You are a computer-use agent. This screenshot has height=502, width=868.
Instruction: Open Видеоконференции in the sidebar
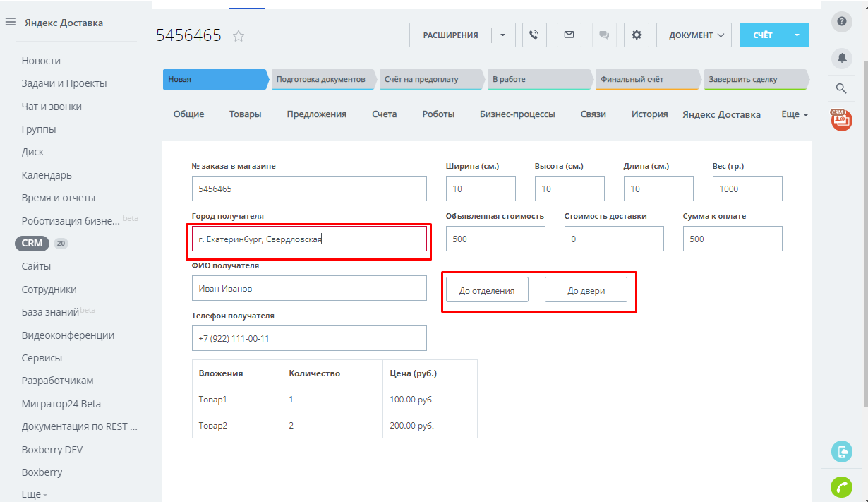click(x=68, y=335)
